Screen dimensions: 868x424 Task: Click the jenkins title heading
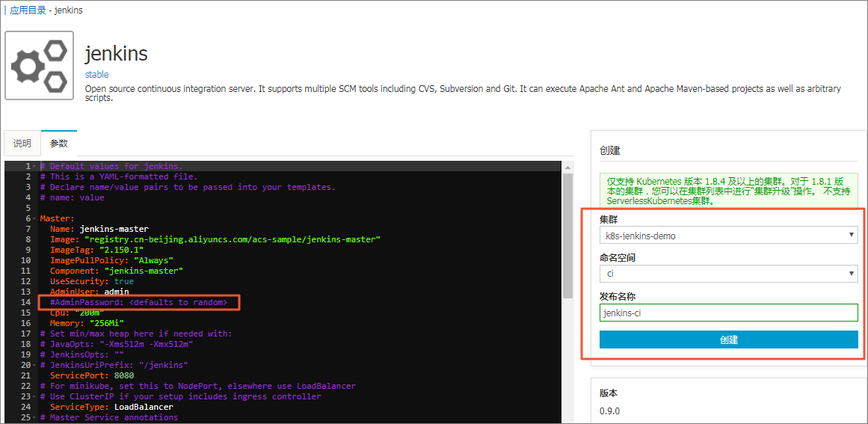pos(116,54)
